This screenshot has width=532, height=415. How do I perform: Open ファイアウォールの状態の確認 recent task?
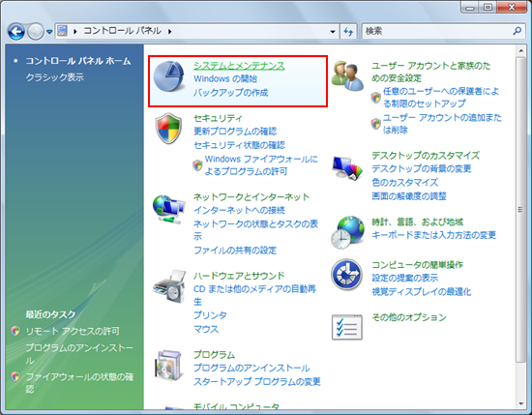tap(79, 383)
